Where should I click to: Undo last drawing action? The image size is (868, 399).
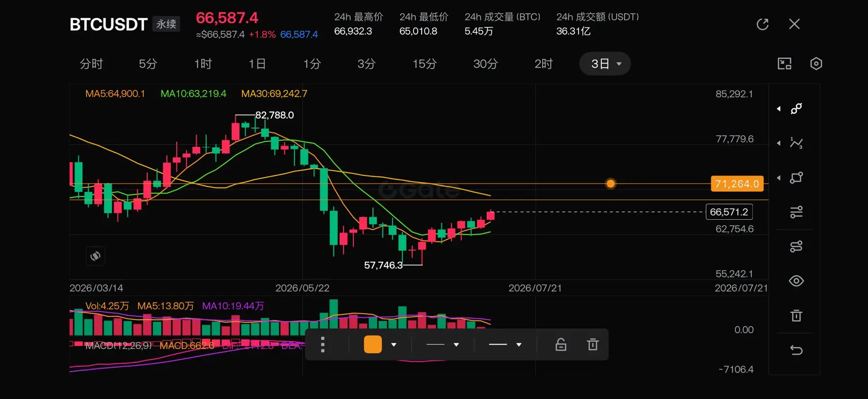(796, 350)
